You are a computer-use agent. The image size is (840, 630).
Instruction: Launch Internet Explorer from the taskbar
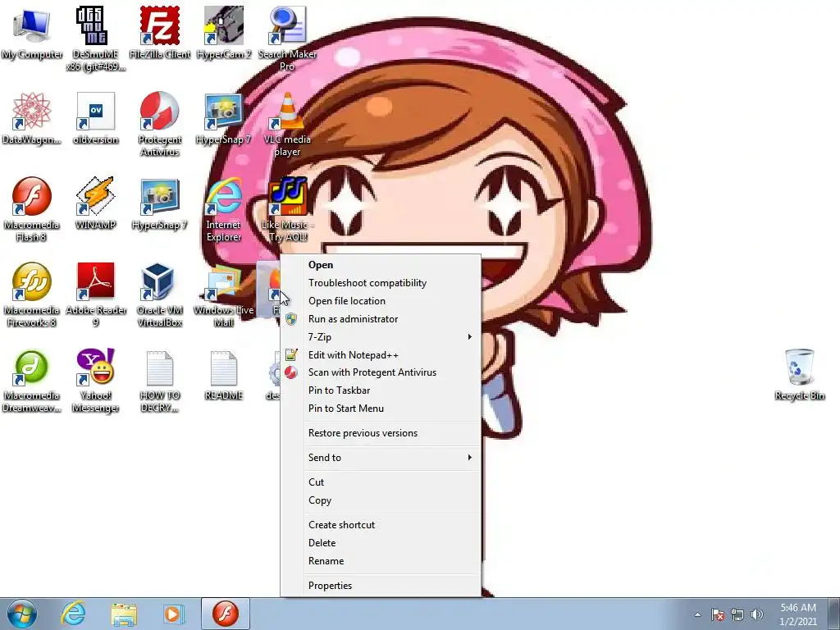(72, 614)
